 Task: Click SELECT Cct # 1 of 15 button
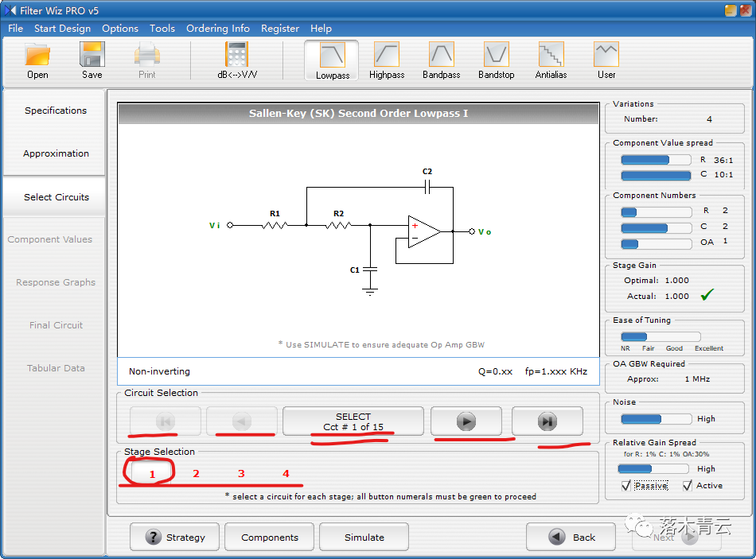pyautogui.click(x=353, y=421)
